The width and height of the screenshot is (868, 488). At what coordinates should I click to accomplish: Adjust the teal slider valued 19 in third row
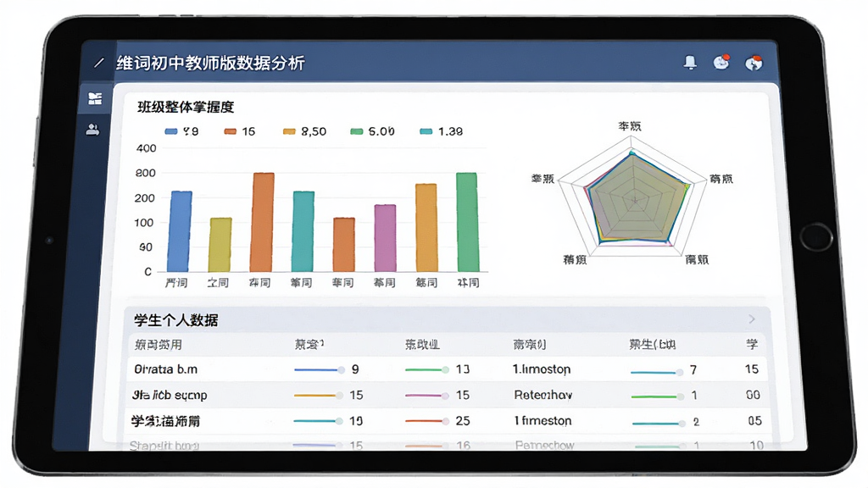point(319,421)
